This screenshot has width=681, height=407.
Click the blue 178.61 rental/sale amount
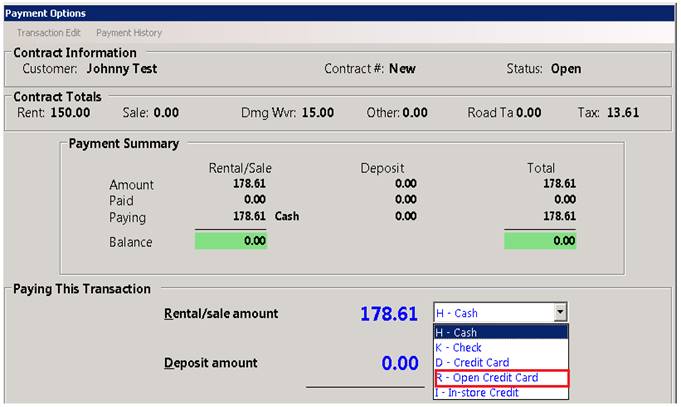pos(388,314)
